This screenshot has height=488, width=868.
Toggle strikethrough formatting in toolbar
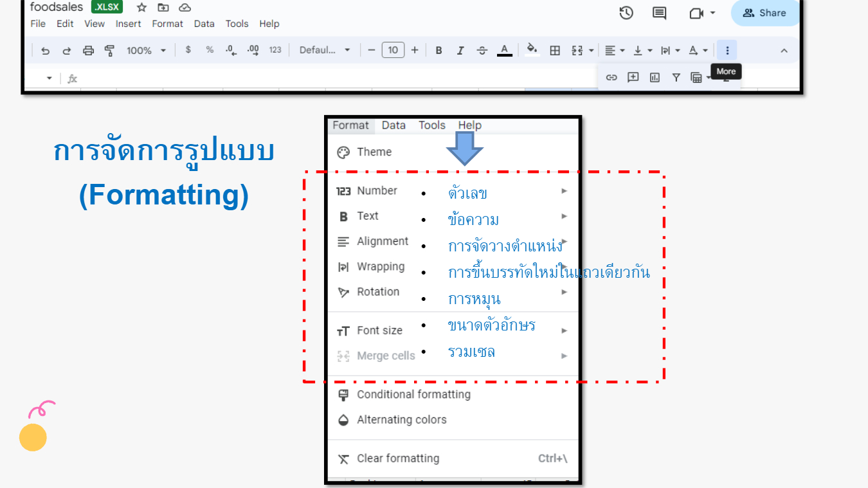click(x=482, y=50)
